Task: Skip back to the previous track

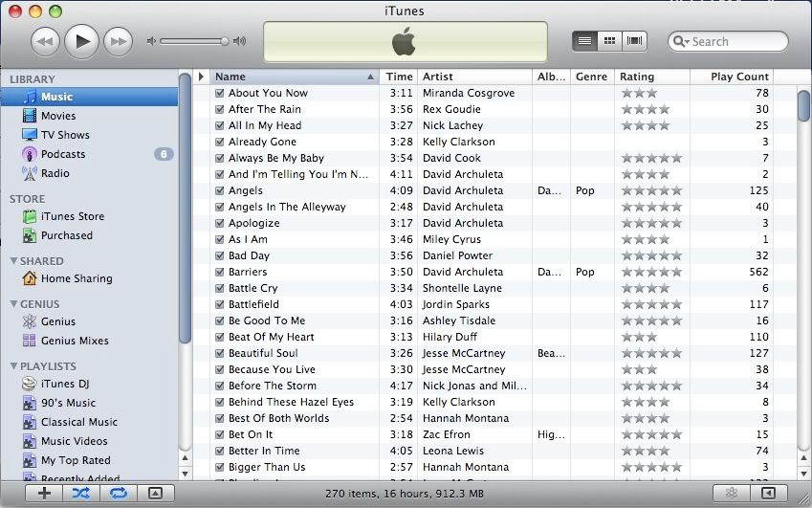Action: (x=45, y=41)
